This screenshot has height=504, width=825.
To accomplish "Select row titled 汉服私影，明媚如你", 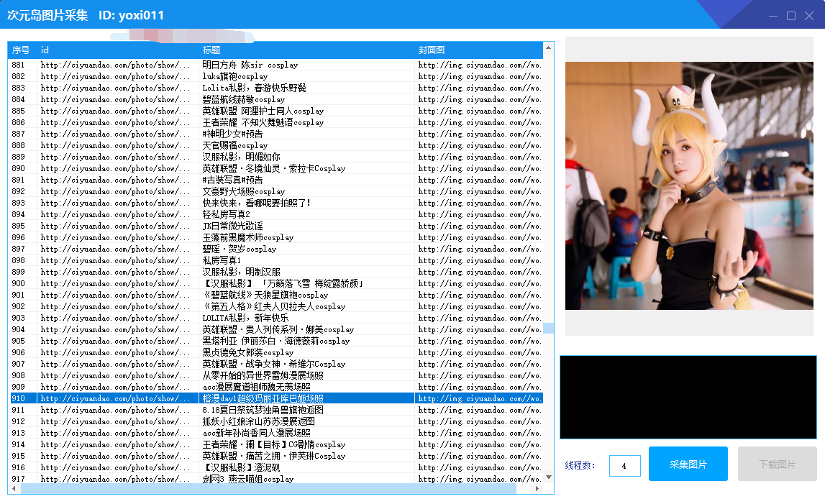I will pyautogui.click(x=275, y=157).
